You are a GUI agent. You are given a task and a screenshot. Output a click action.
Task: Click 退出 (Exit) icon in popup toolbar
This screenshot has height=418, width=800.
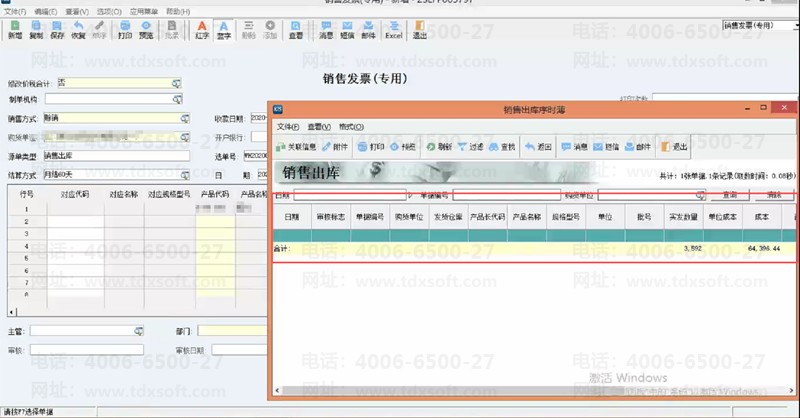675,147
